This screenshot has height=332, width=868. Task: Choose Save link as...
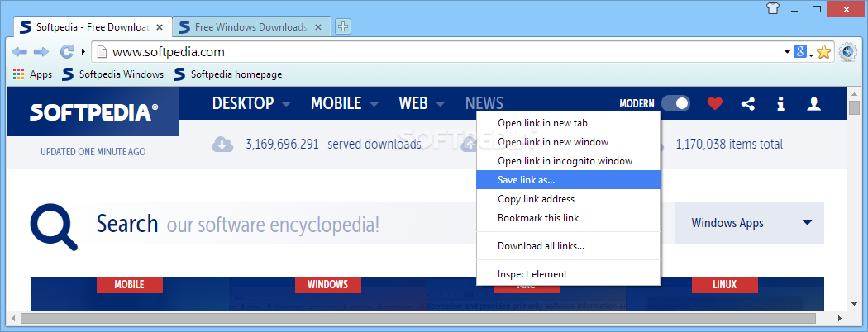[x=569, y=180]
